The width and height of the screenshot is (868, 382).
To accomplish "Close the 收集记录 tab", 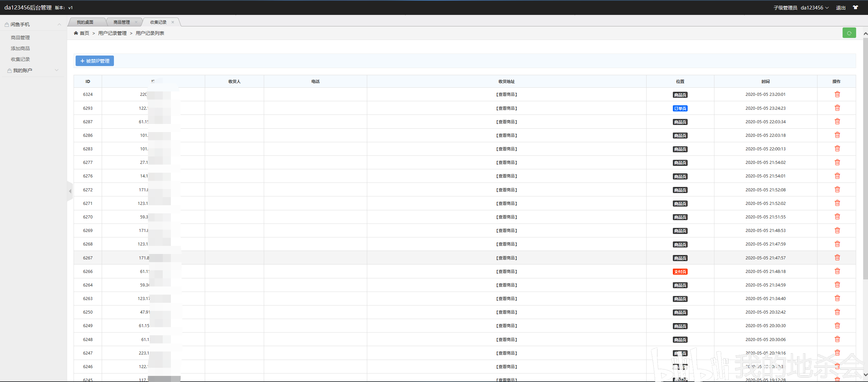I will pyautogui.click(x=173, y=22).
